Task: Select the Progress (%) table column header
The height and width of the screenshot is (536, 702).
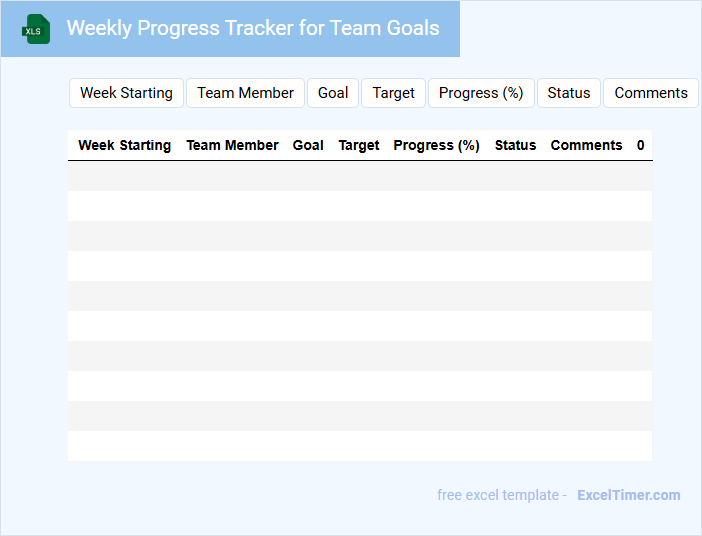Action: (437, 145)
